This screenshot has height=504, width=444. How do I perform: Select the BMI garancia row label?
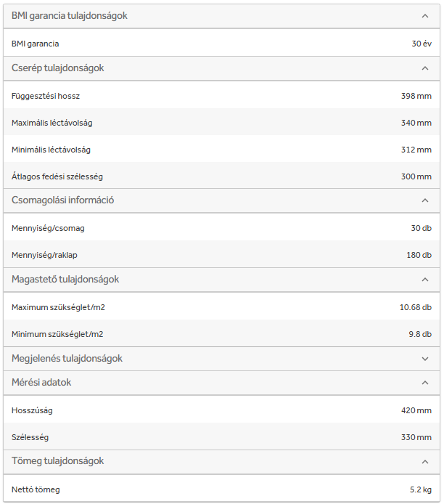(x=36, y=44)
